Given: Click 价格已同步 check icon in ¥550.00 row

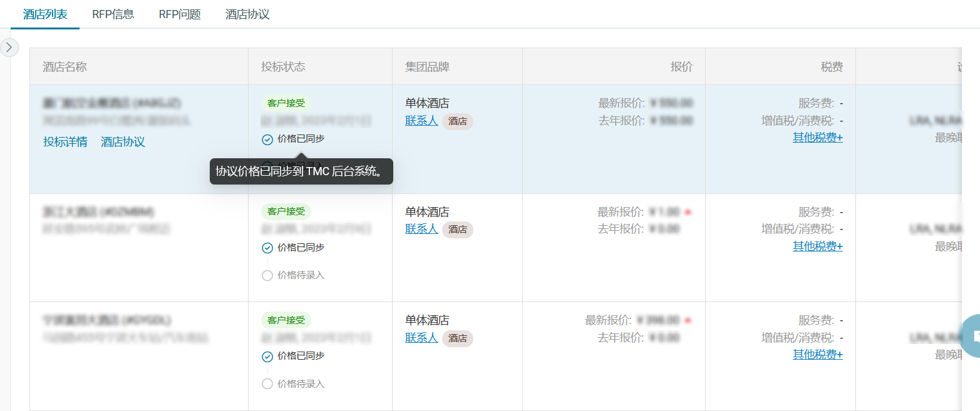Looking at the screenshot, I should coord(267,140).
